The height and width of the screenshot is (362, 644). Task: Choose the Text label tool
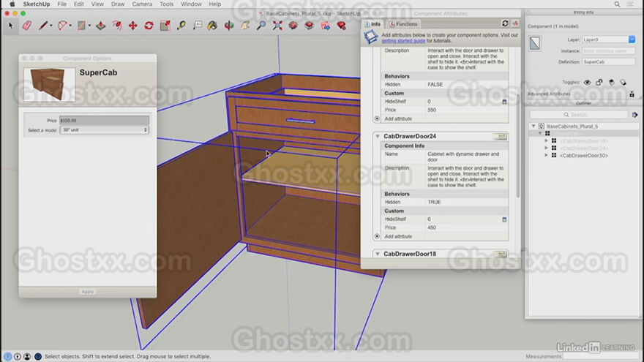pos(198,26)
